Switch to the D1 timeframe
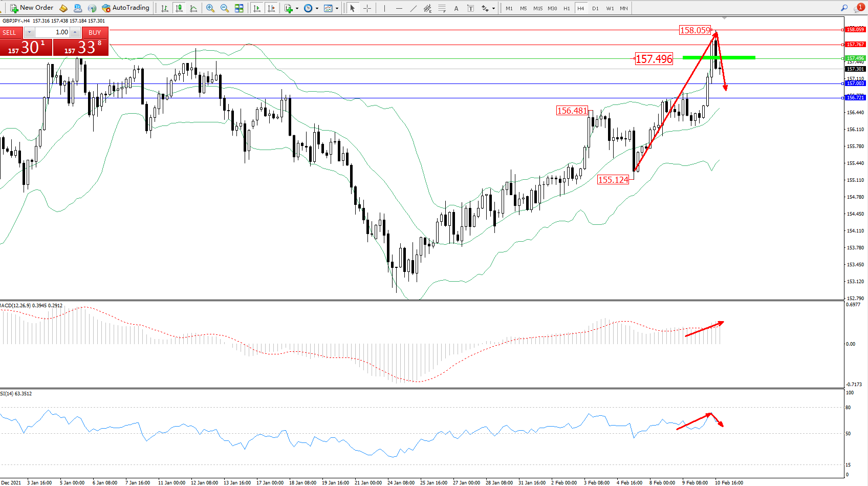The image size is (868, 486). [x=595, y=8]
